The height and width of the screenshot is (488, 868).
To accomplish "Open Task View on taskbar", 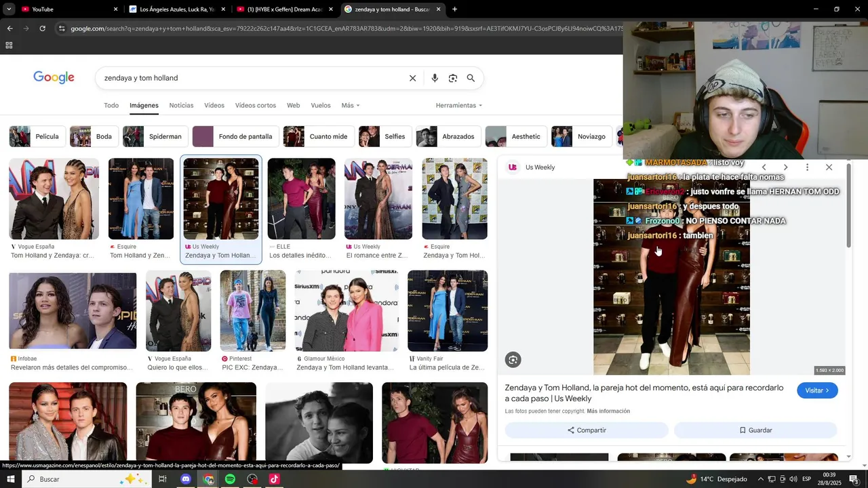I will tap(163, 479).
